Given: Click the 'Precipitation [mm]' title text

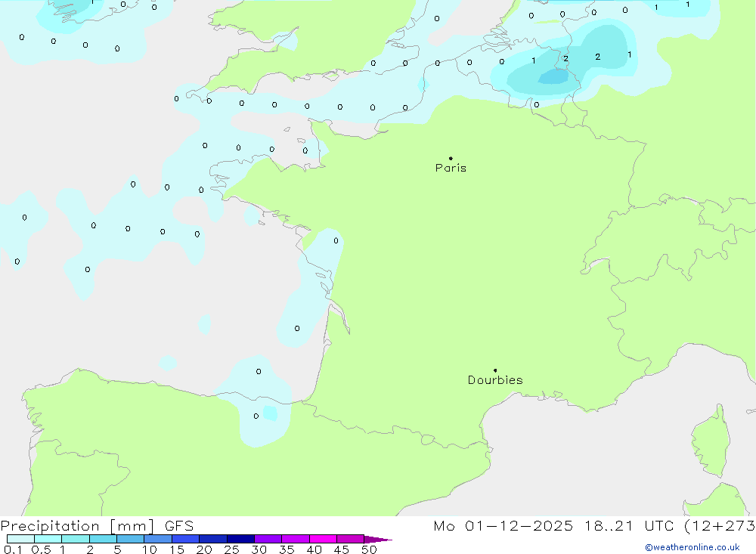Looking at the screenshot, I should [x=78, y=526].
